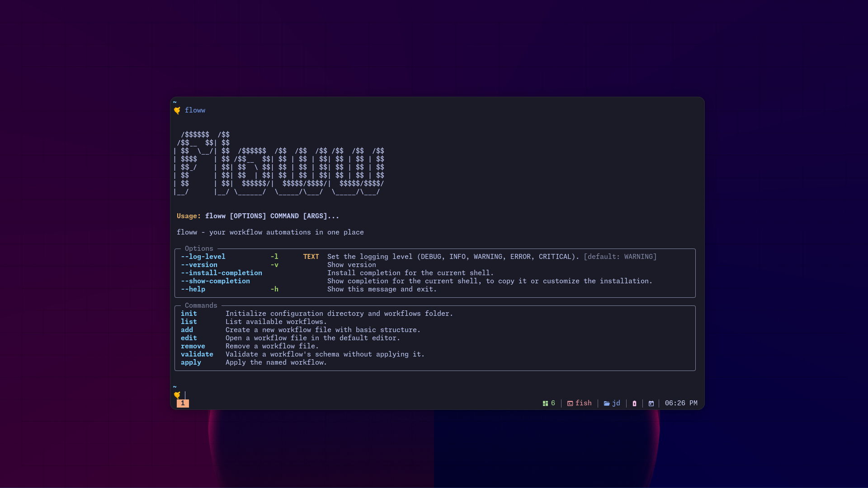Viewport: 868px width, 488px height.
Task: Click the 06:26 PM clock
Action: pyautogui.click(x=681, y=403)
